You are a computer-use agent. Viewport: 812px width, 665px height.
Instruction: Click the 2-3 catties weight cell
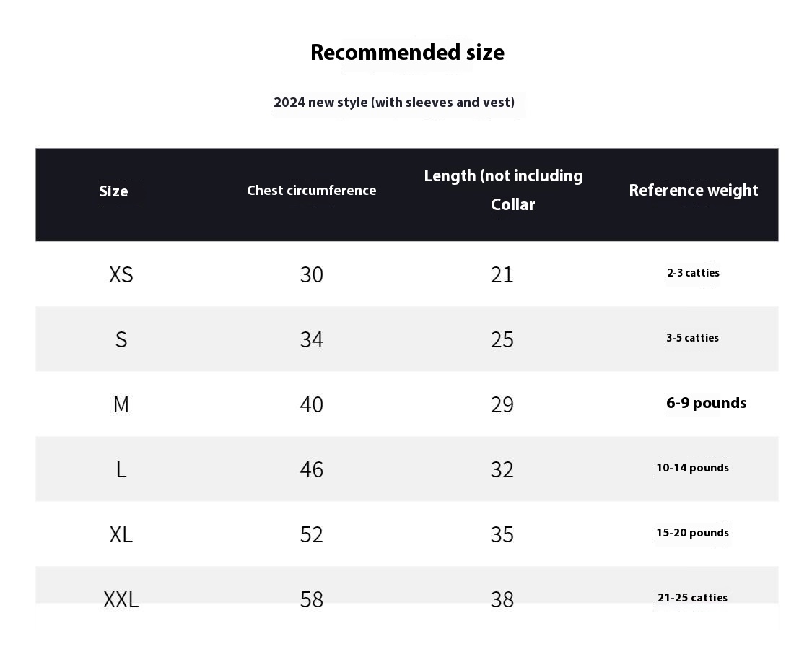694,273
